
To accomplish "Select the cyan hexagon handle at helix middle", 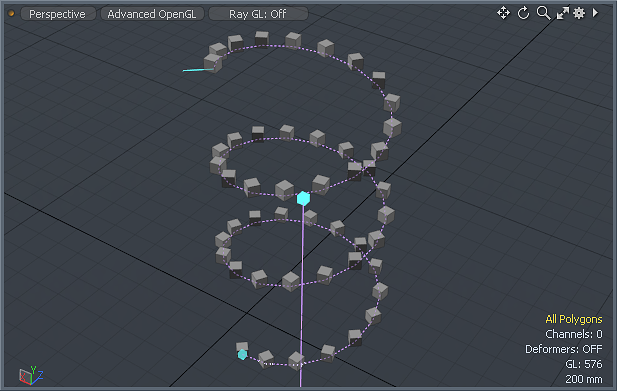I will pyautogui.click(x=303, y=198).
